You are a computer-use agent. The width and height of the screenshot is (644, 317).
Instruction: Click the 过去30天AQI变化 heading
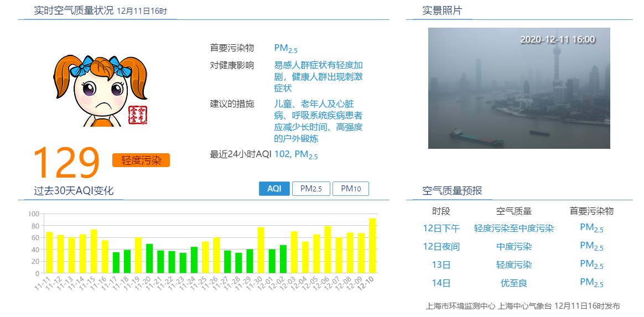tap(74, 190)
